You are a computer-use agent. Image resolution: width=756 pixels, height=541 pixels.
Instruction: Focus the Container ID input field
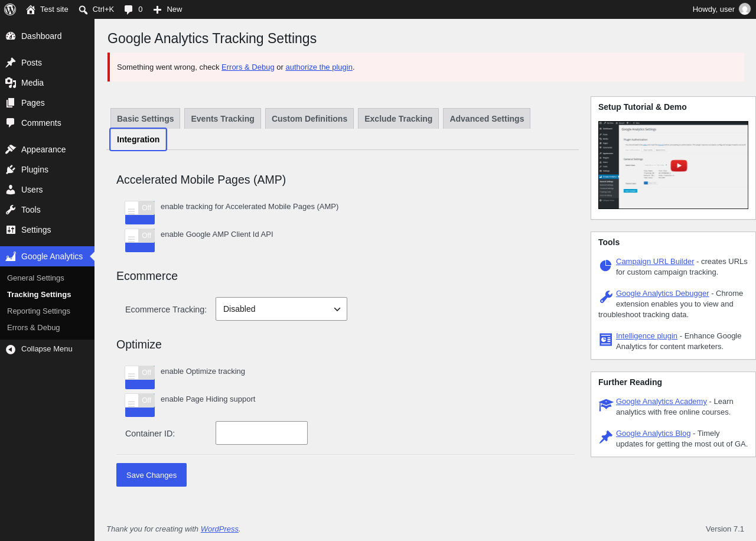[x=262, y=433]
